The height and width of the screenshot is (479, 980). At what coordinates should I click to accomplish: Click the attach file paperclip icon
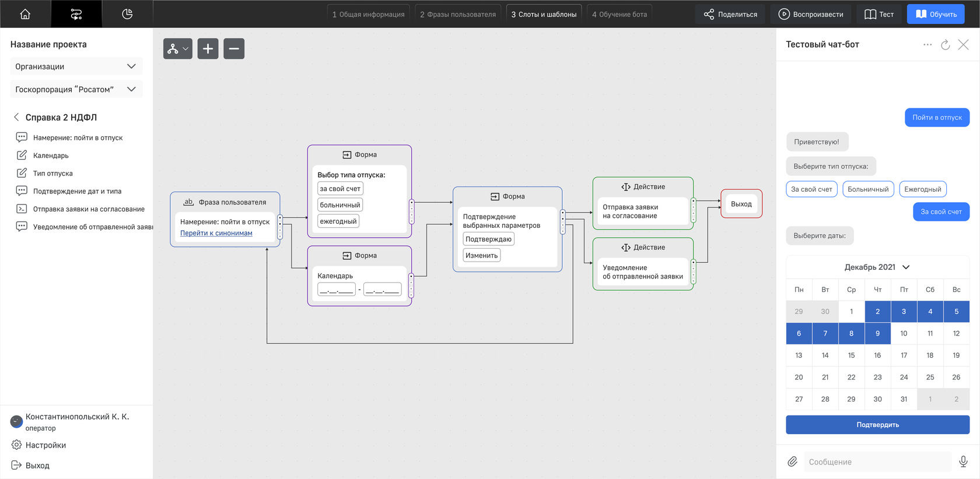(792, 462)
